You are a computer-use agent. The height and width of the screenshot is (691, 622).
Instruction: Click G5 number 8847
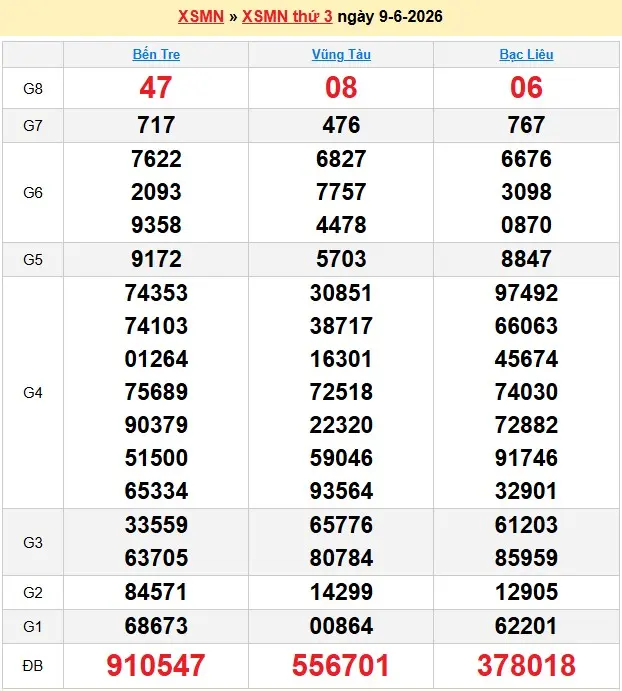pos(526,259)
